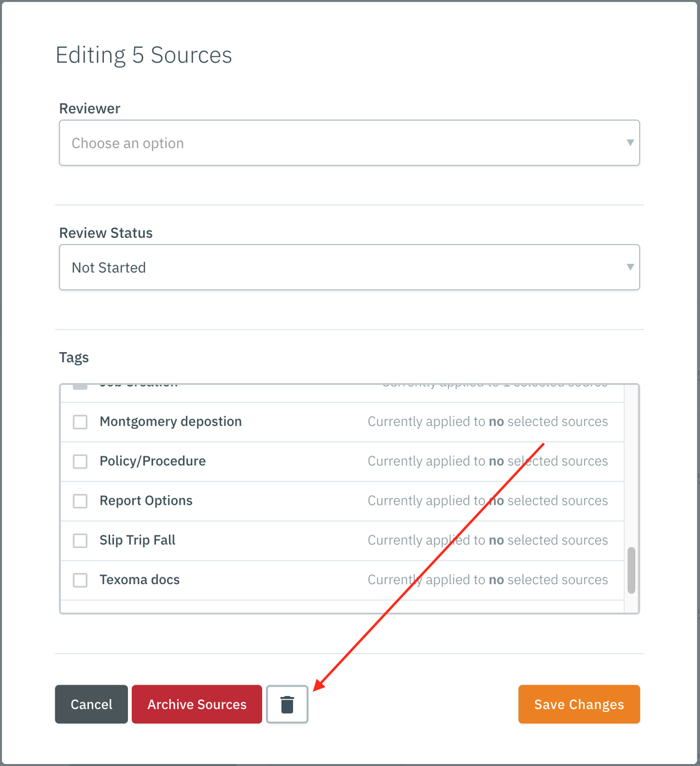Viewport: 700px width, 766px height.
Task: Enable the Policy/Procedure tag
Action: point(79,461)
